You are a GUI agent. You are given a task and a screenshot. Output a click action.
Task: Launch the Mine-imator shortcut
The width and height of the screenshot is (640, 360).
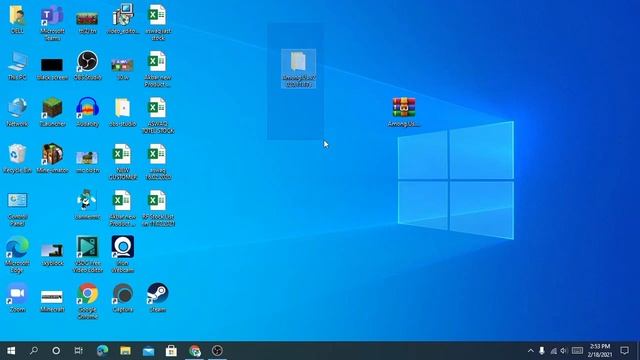click(x=52, y=158)
